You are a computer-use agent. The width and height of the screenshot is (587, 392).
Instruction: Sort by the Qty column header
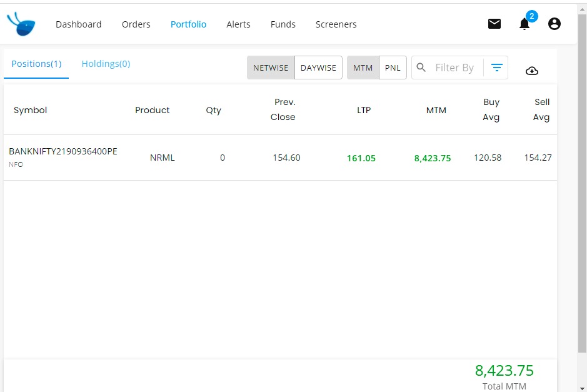213,110
